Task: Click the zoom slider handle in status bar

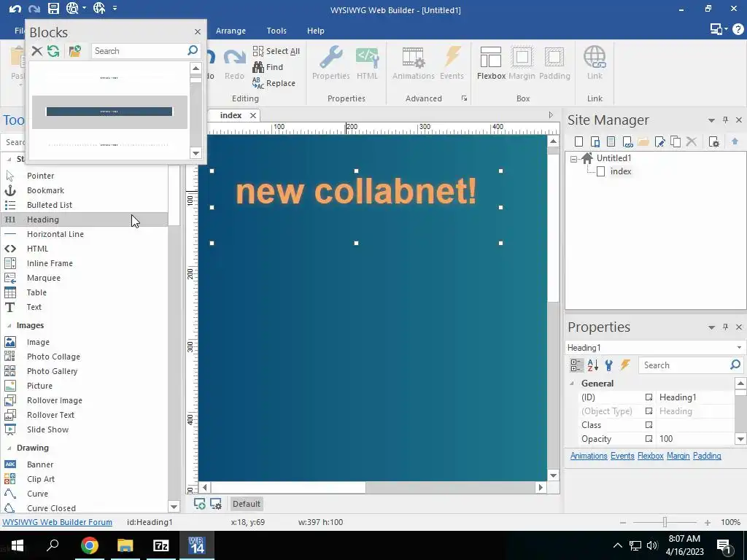Action: click(x=665, y=522)
